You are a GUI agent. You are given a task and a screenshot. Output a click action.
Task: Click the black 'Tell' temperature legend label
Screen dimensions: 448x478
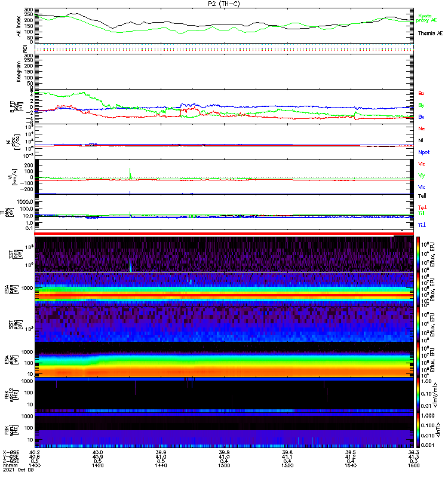[422, 196]
